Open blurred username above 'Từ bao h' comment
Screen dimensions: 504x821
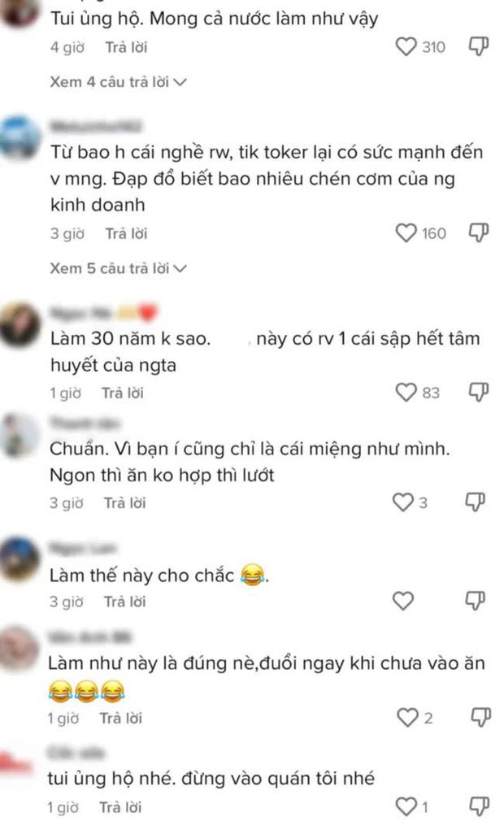click(96, 126)
